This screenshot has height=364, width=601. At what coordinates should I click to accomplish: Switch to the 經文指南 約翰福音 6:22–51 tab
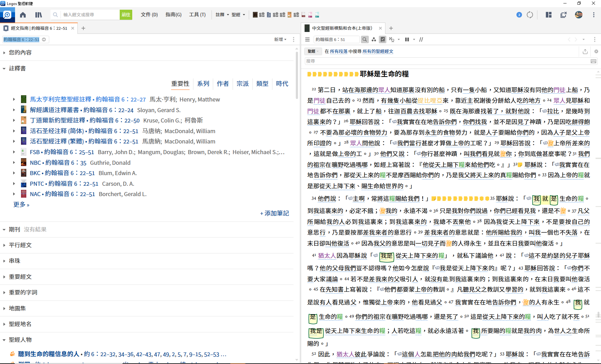[39, 28]
